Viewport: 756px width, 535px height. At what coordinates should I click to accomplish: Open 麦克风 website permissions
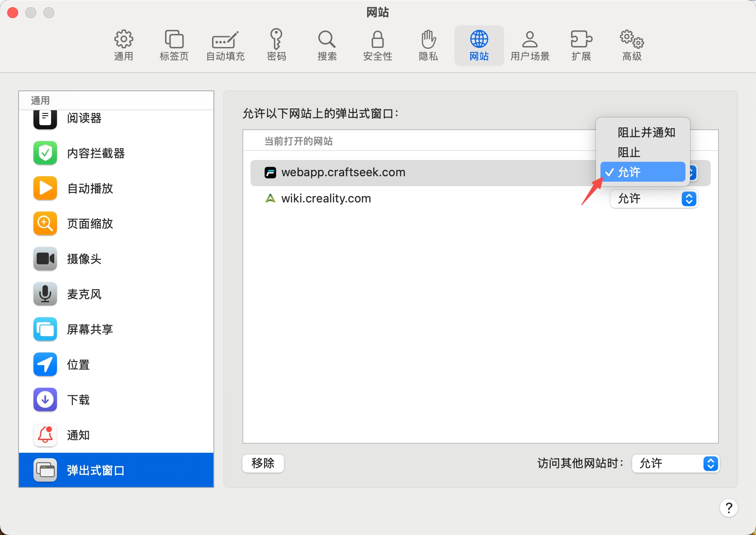click(83, 294)
